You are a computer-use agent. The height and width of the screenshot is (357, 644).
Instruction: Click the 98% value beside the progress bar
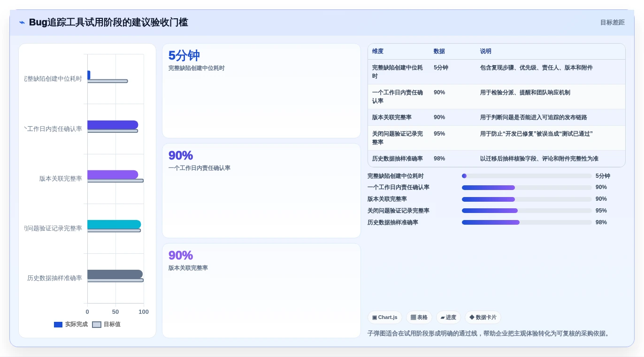(x=601, y=222)
